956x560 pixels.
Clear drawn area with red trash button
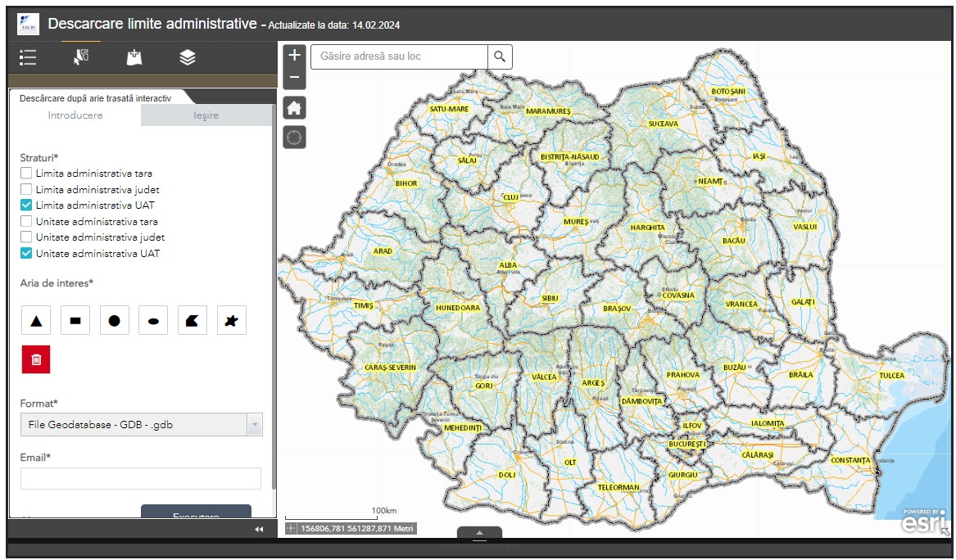pos(36,359)
